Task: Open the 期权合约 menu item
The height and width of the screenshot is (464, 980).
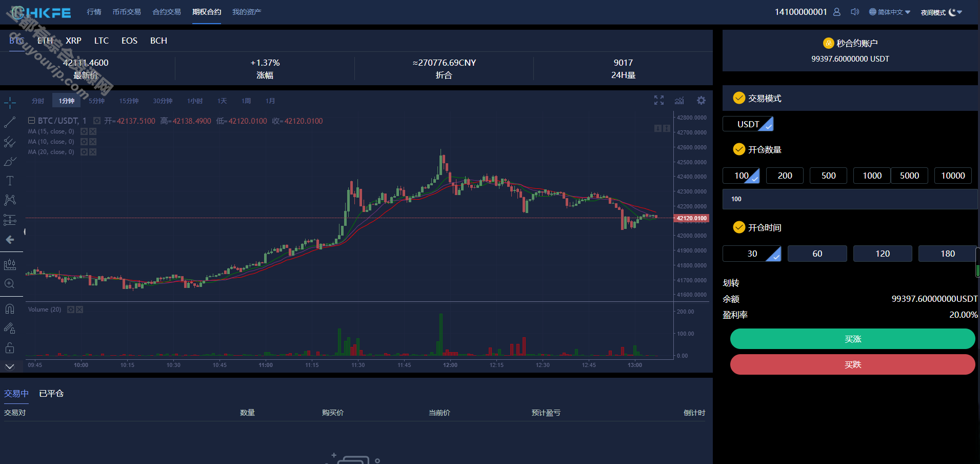Action: click(x=207, y=12)
